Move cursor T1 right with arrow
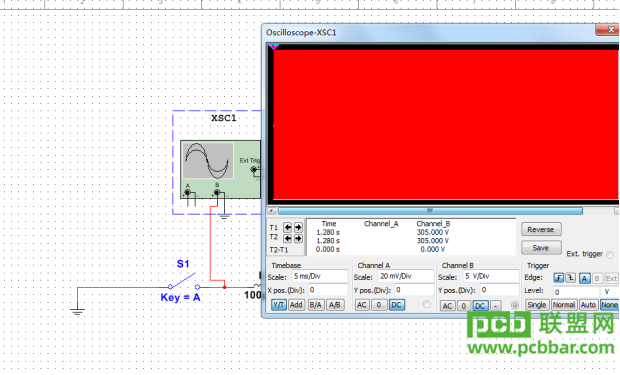The image size is (620, 375). (298, 227)
